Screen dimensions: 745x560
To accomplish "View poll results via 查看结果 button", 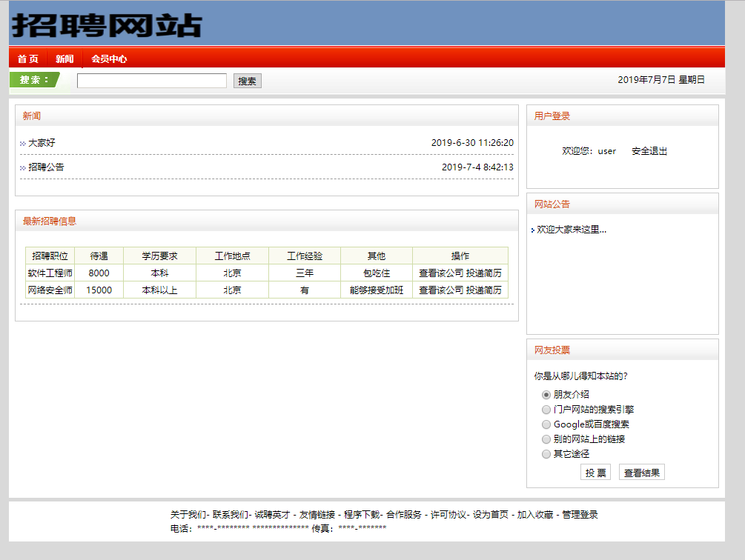I will click(641, 471).
